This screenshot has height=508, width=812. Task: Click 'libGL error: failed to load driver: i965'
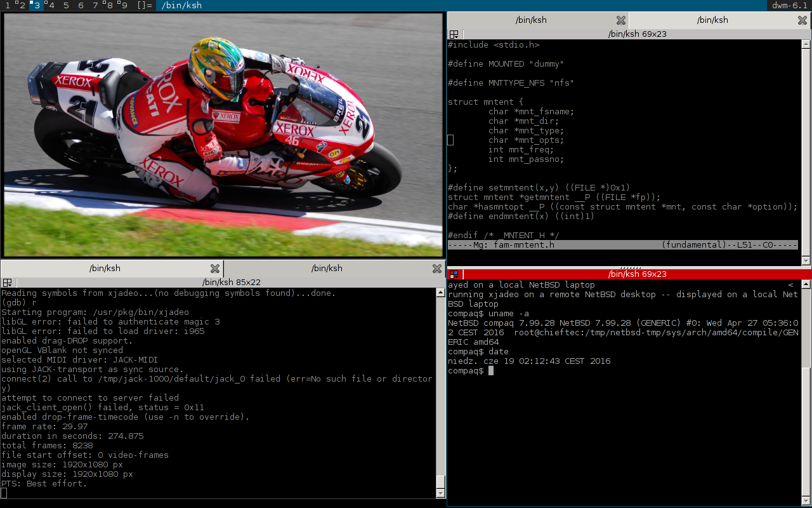click(103, 331)
